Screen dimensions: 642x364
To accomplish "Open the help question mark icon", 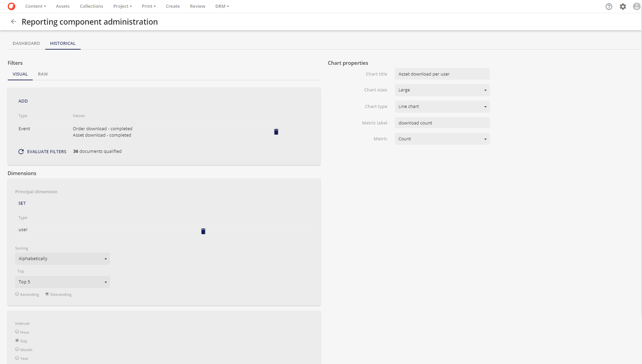I will click(609, 6).
